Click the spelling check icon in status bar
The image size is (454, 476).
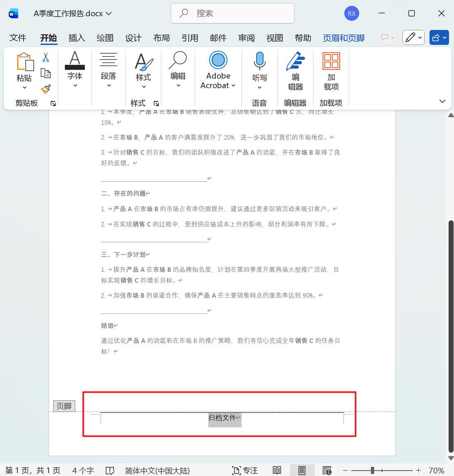110,470
